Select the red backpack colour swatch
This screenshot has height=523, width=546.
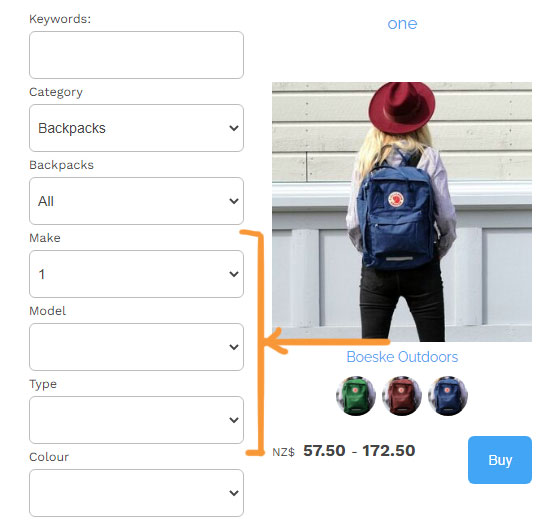point(402,396)
